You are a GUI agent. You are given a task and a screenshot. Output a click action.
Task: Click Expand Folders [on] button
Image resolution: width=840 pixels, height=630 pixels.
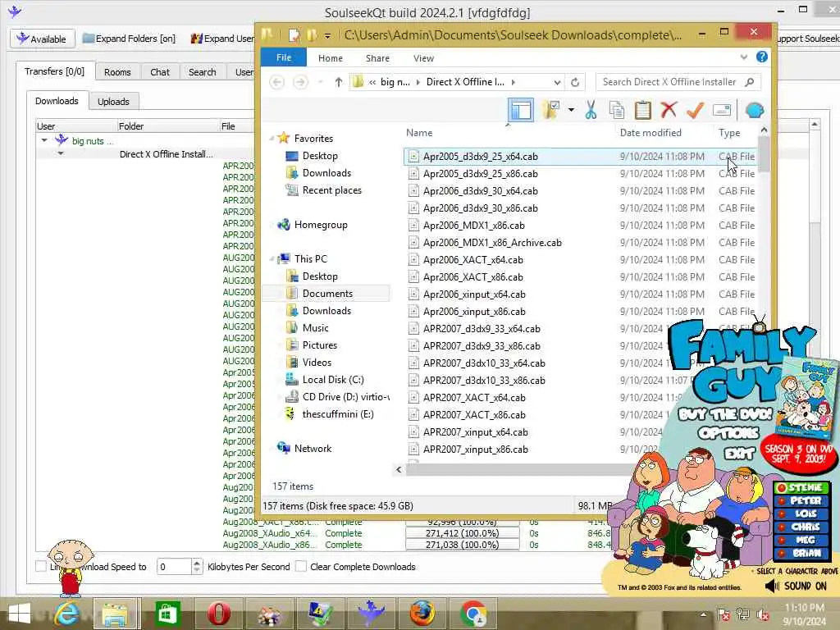click(x=129, y=39)
